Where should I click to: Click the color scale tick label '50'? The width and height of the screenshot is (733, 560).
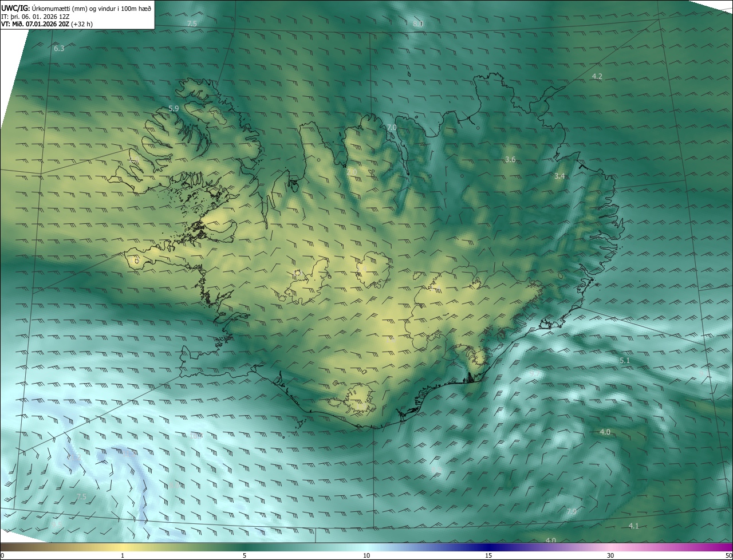coord(728,555)
